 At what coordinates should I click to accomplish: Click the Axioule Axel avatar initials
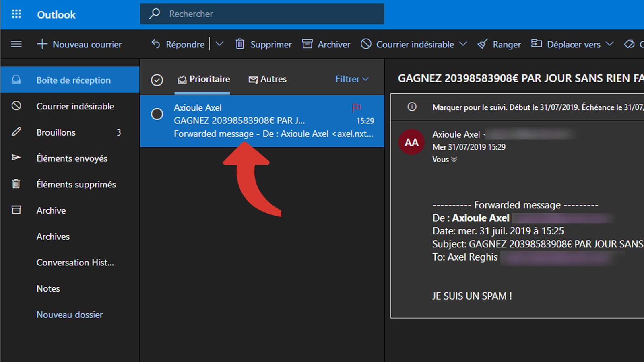point(411,142)
